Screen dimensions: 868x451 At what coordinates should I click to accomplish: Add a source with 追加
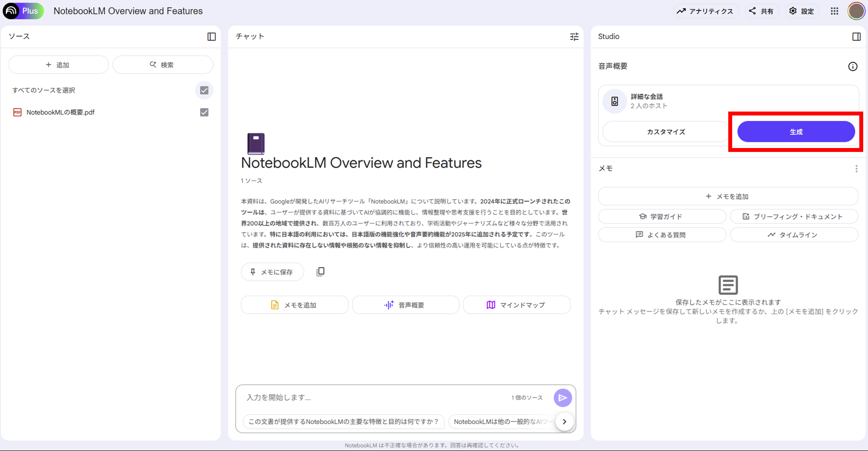(58, 65)
